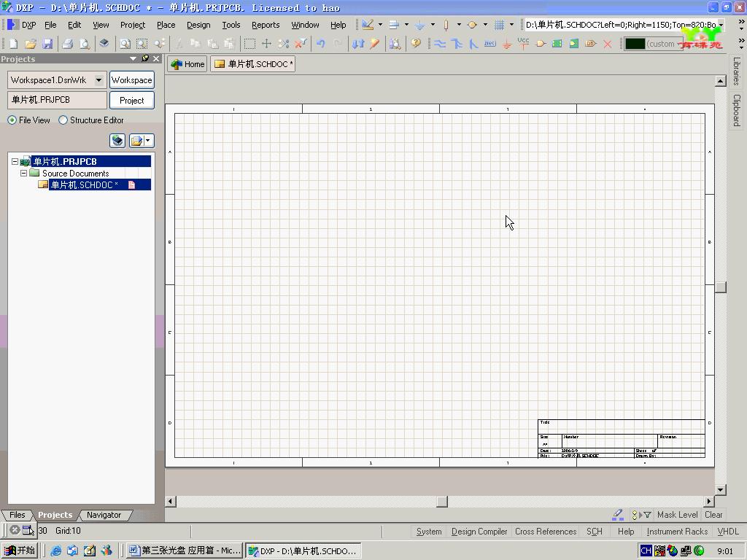747x560 pixels.
Task: Place a sheet entry from wiring toolbar
Action: point(574,44)
